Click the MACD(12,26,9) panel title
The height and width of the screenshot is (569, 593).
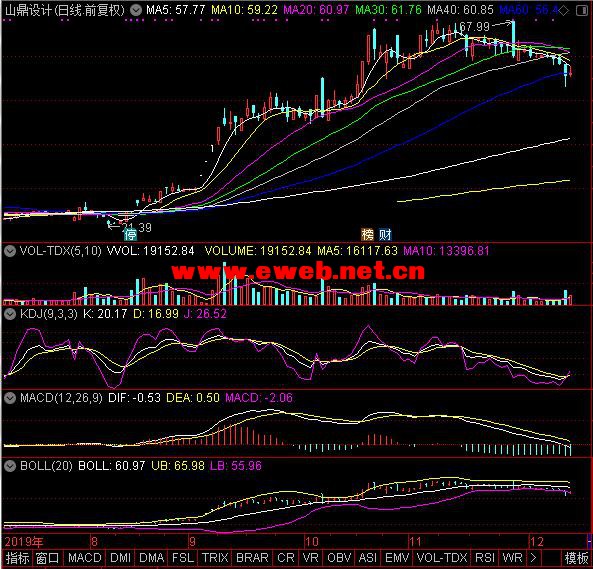[x=61, y=398]
